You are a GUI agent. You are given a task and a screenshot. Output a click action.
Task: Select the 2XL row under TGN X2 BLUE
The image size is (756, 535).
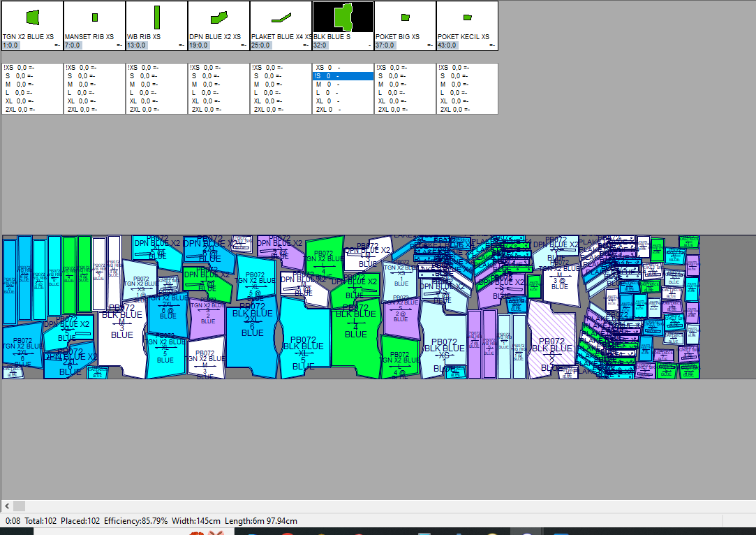point(21,110)
